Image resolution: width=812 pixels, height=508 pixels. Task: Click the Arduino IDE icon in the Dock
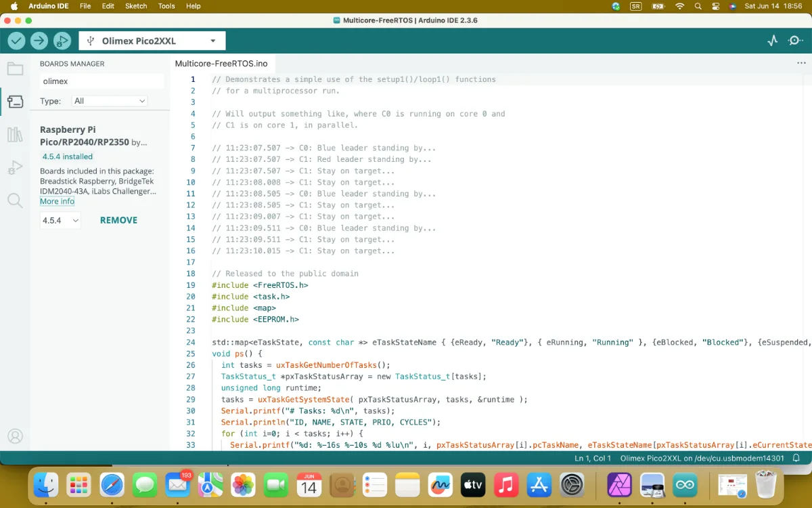point(685,485)
